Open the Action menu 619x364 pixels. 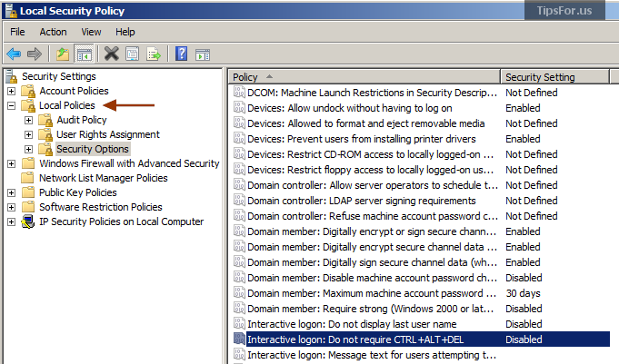(x=53, y=32)
